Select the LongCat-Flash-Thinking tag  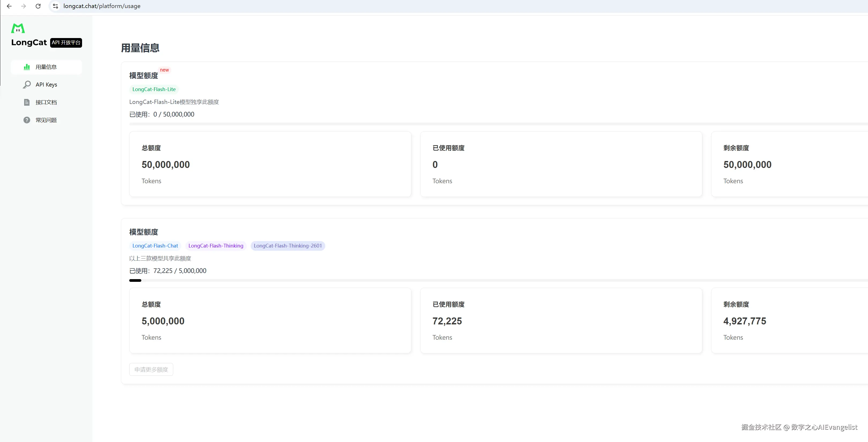pos(216,246)
